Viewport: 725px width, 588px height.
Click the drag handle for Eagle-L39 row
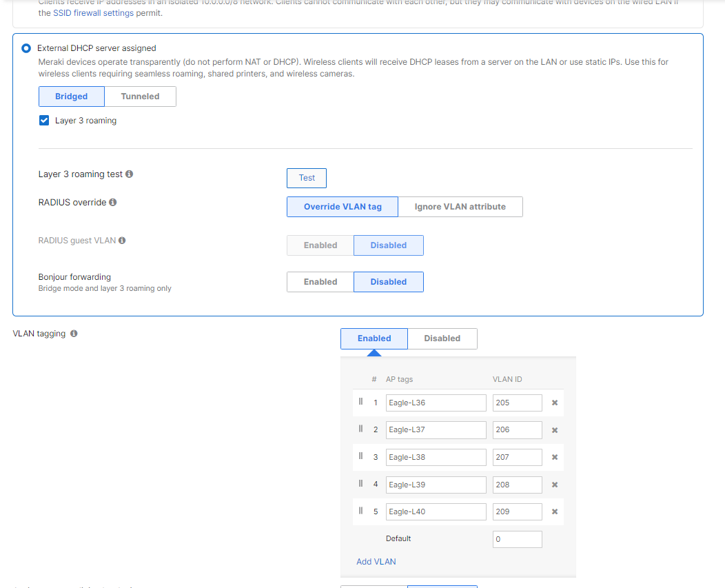[360, 483]
